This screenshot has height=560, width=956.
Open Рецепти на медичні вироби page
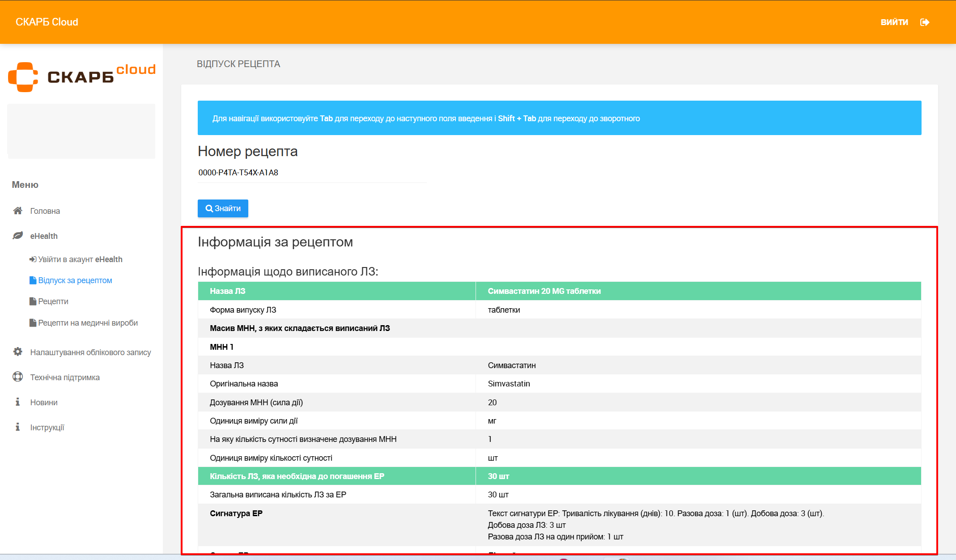click(x=88, y=323)
